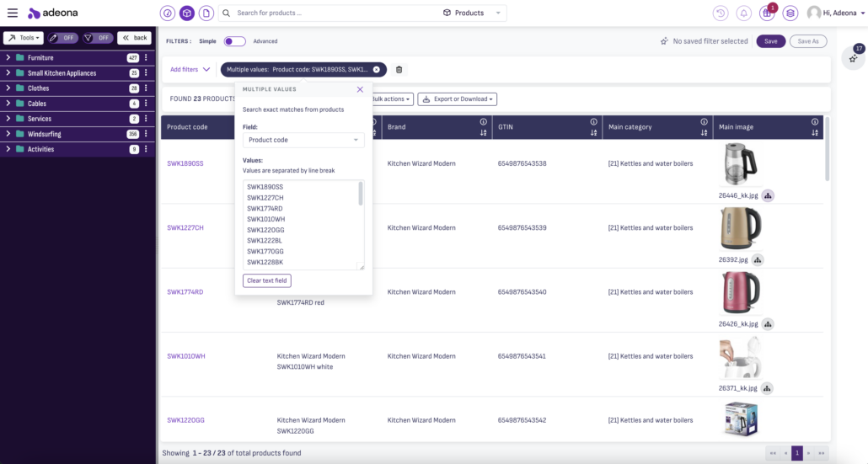Open the favorites star panel with 17 badge

[855, 57]
